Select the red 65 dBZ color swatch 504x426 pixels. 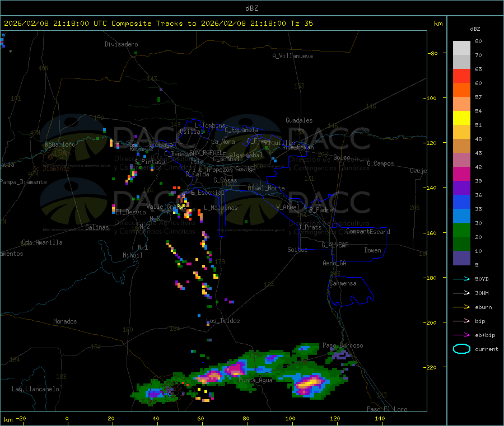461,76
